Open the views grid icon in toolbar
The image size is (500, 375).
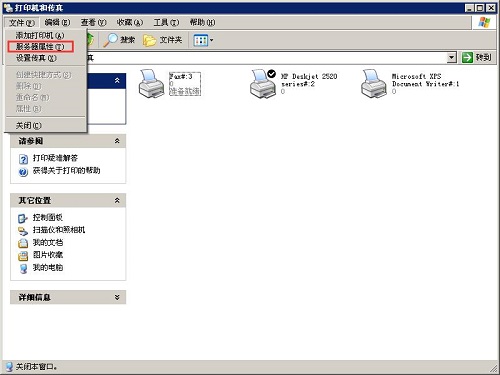coord(201,40)
